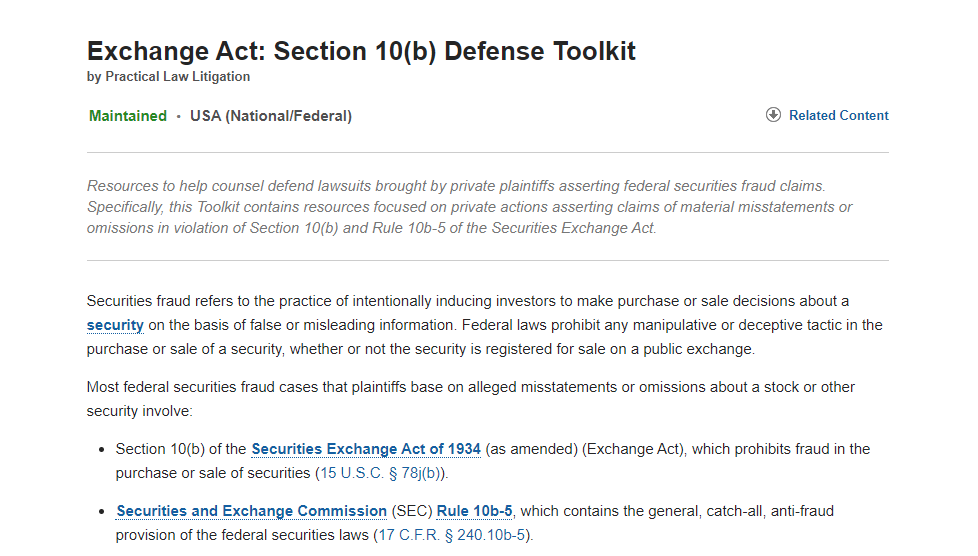Image resolution: width=978 pixels, height=556 pixels.
Task: Follow the Securities Exchange Act of 1934 link
Action: click(366, 449)
